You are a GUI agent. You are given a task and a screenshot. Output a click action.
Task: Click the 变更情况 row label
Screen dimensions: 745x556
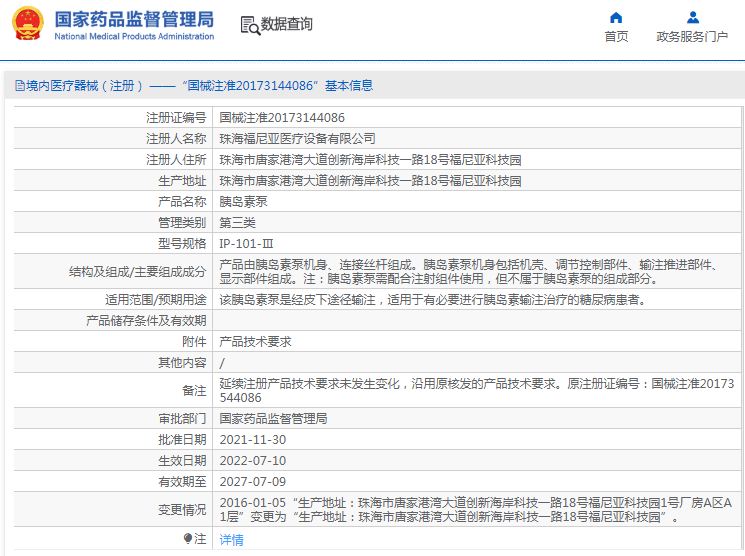[182, 510]
